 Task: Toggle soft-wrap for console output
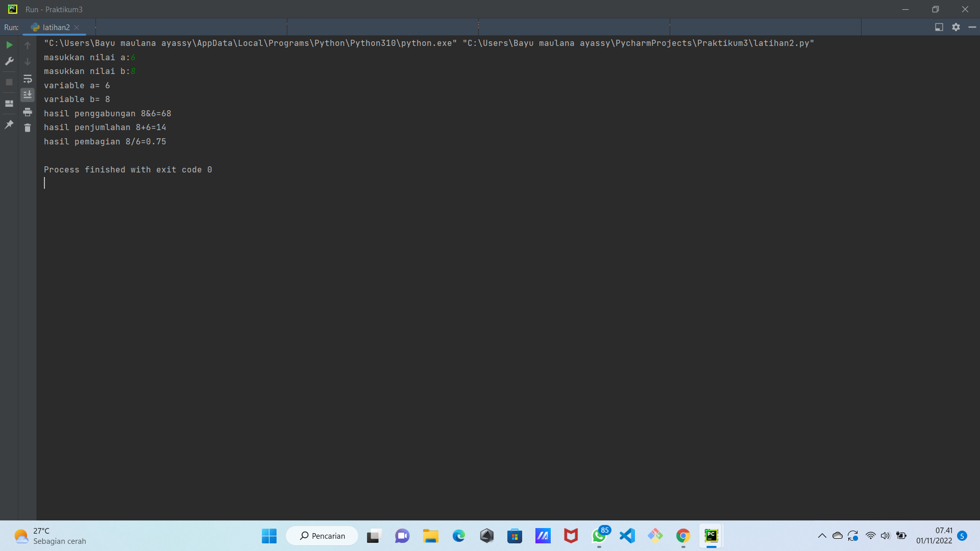[28, 79]
